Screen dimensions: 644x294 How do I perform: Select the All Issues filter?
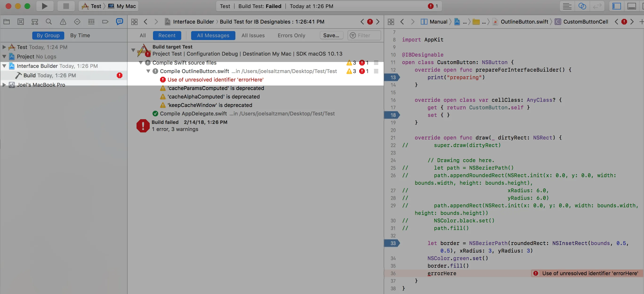[253, 36]
